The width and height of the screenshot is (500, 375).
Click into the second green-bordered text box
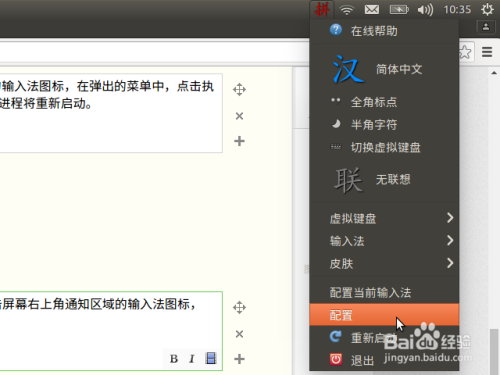pyautogui.click(x=111, y=331)
